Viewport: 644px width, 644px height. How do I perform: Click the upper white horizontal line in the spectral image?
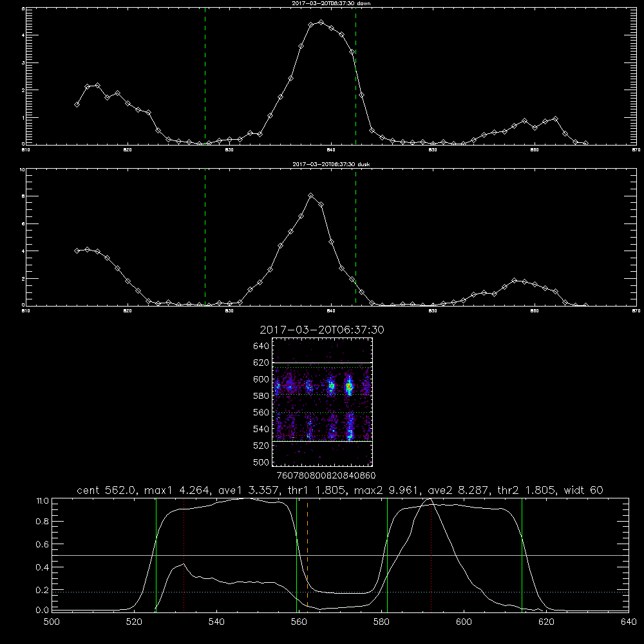pos(322,363)
